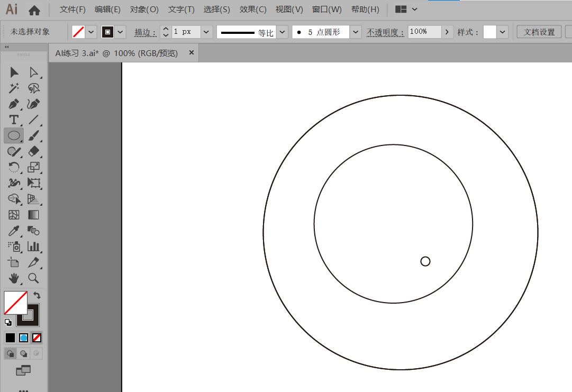The image size is (572, 392).
Task: Select the Direct Selection tool (white arrow)
Action: (x=33, y=72)
